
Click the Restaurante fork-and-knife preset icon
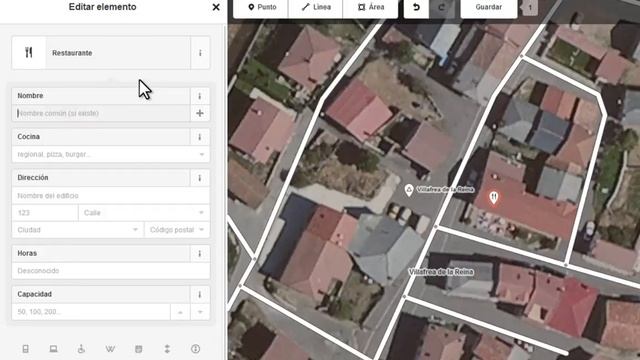click(29, 53)
